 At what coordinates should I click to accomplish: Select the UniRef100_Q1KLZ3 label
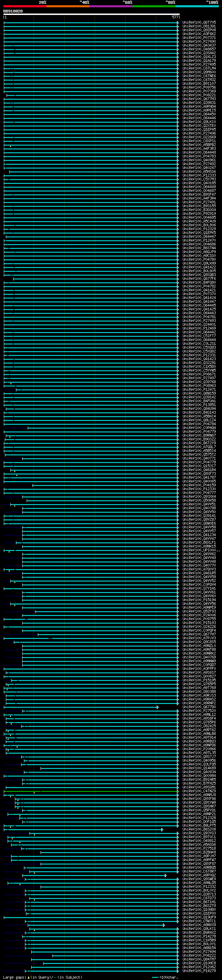(x=199, y=57)
